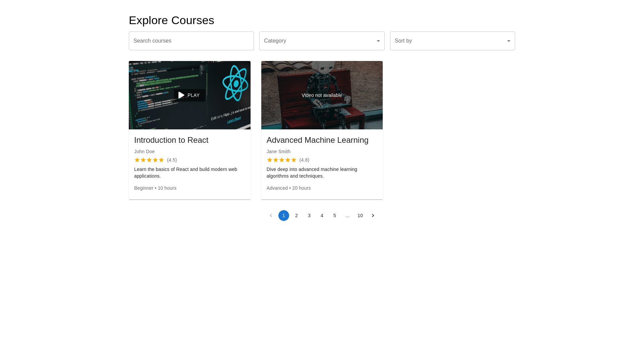Click the Category dropdown arrow icon
Image resolution: width=644 pixels, height=362 pixels.
coord(378,41)
